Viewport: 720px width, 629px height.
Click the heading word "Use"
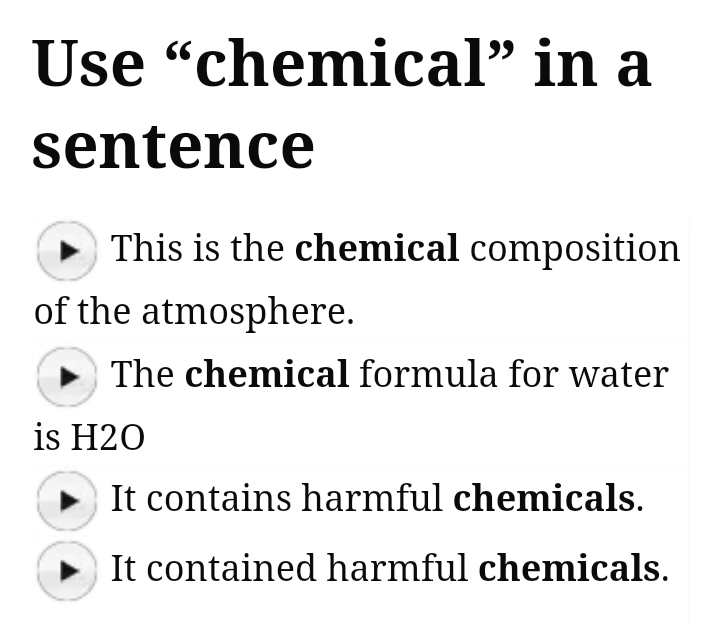click(89, 62)
